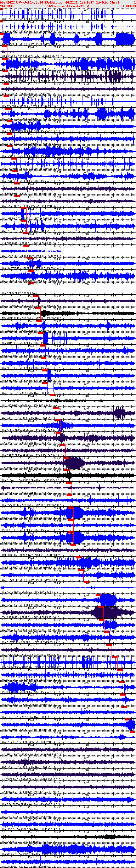Screen dimensions: 136x868
Task: Select the TA E04D BHZ station label
Action: [x=31, y=468]
